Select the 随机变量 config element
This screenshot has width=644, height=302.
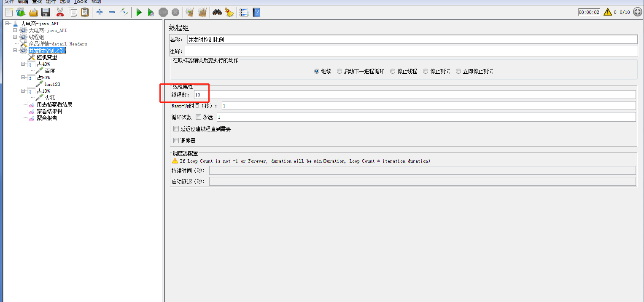(x=47, y=57)
